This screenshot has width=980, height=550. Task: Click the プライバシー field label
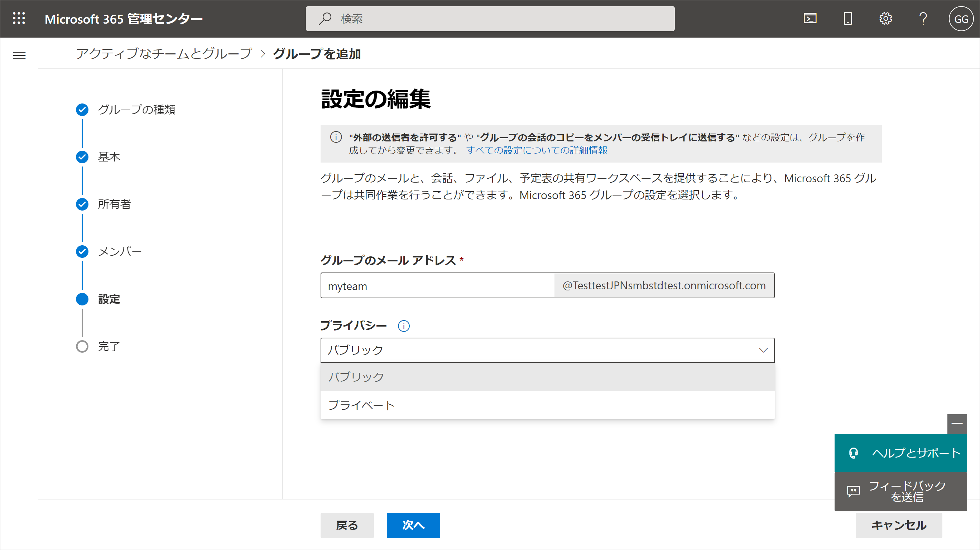tap(354, 325)
